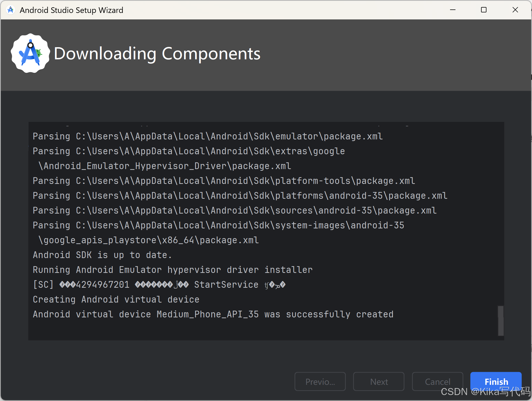Close the Setup Wizard window
The height and width of the screenshot is (401, 532).
(x=515, y=10)
